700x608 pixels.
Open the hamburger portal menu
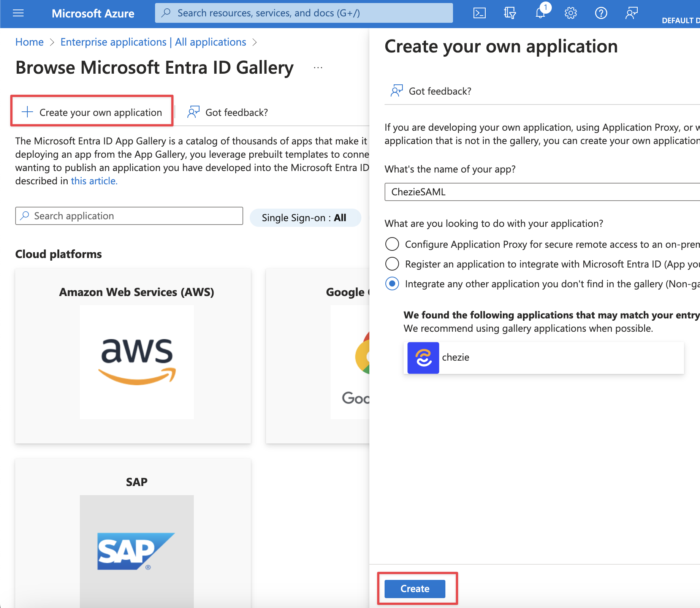[x=18, y=13]
